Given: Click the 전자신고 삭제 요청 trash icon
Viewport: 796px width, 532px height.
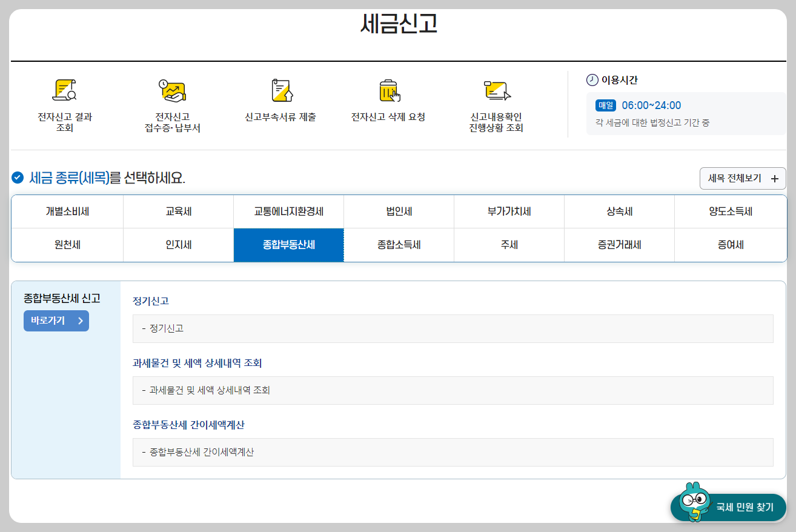Looking at the screenshot, I should [390, 91].
